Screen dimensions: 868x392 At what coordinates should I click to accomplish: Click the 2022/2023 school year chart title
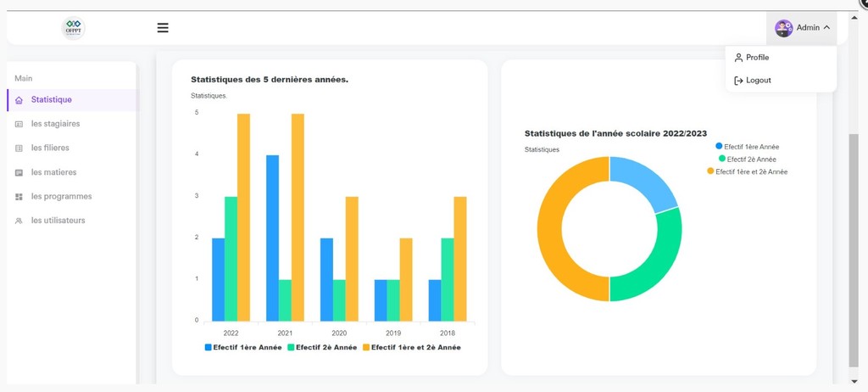pos(615,133)
